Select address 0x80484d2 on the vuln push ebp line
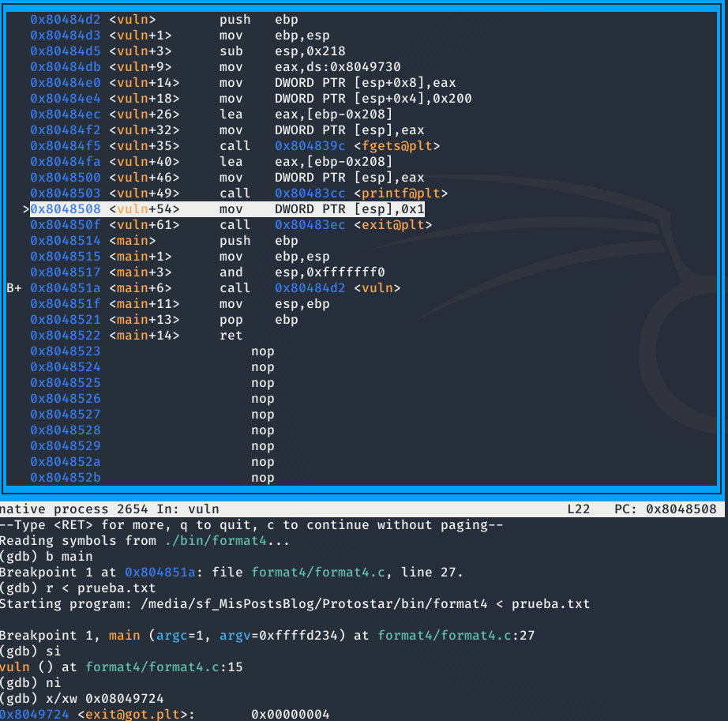 click(x=65, y=20)
